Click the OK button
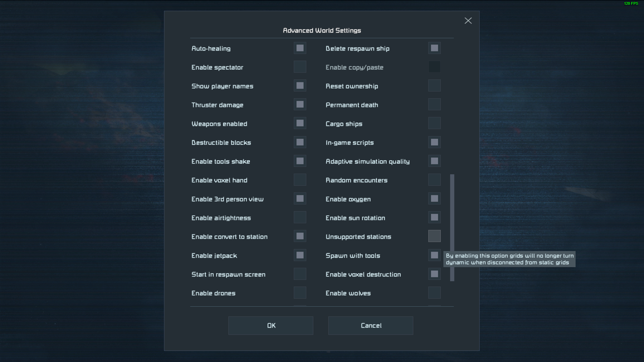The width and height of the screenshot is (644, 362). pos(271,325)
